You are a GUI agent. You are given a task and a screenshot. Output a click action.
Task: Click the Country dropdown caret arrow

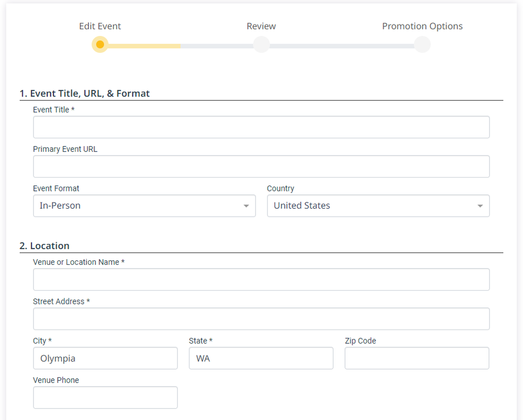480,206
